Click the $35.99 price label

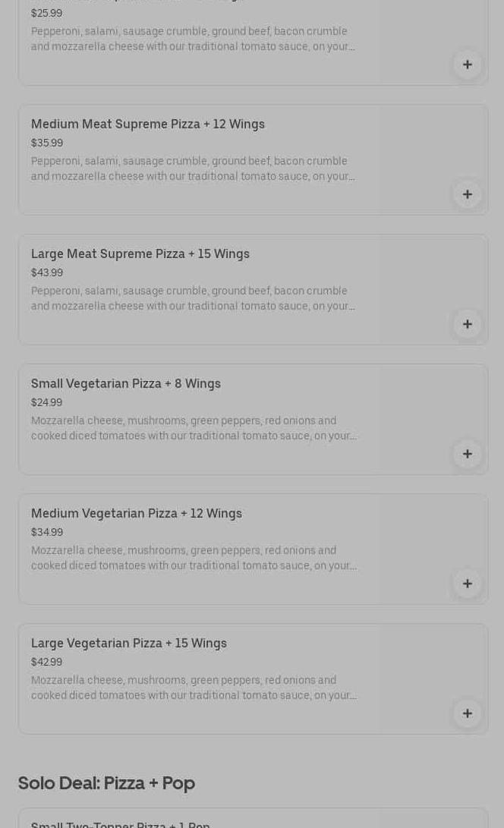click(x=47, y=143)
